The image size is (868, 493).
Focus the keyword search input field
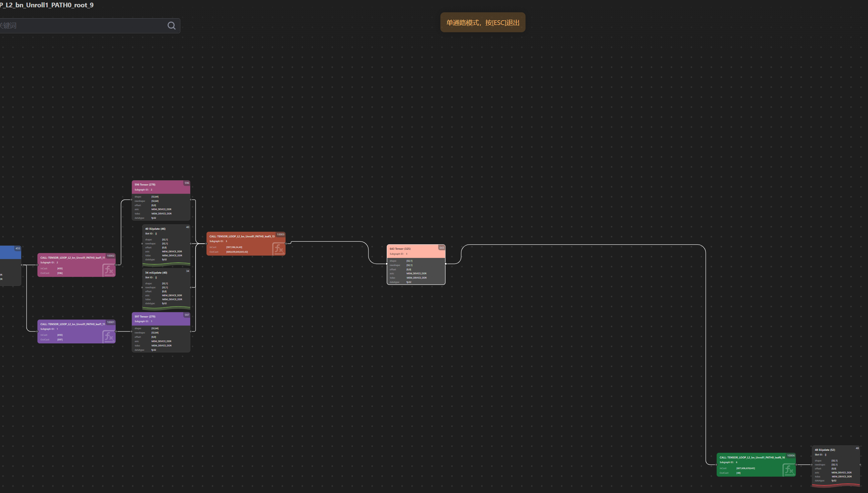click(85, 26)
